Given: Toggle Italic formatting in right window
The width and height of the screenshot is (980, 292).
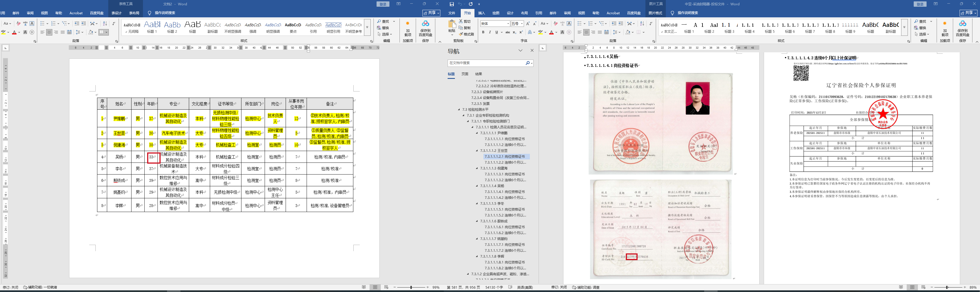Looking at the screenshot, I should [490, 32].
